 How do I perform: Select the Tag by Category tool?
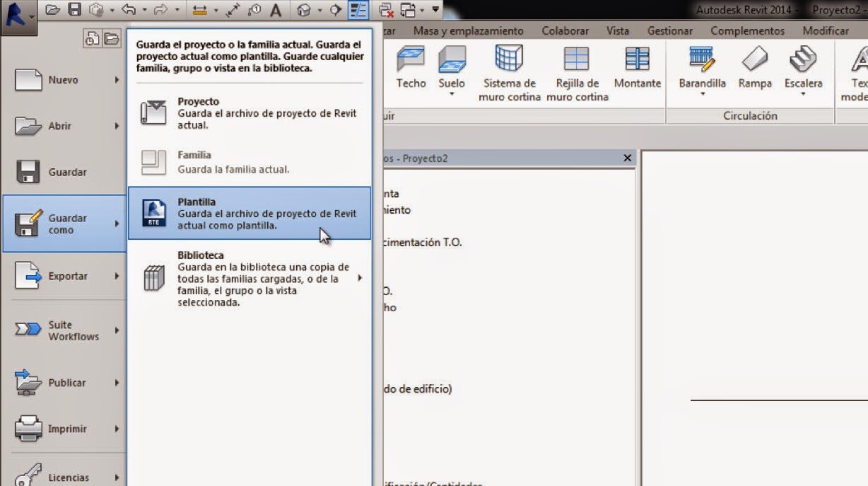click(254, 10)
